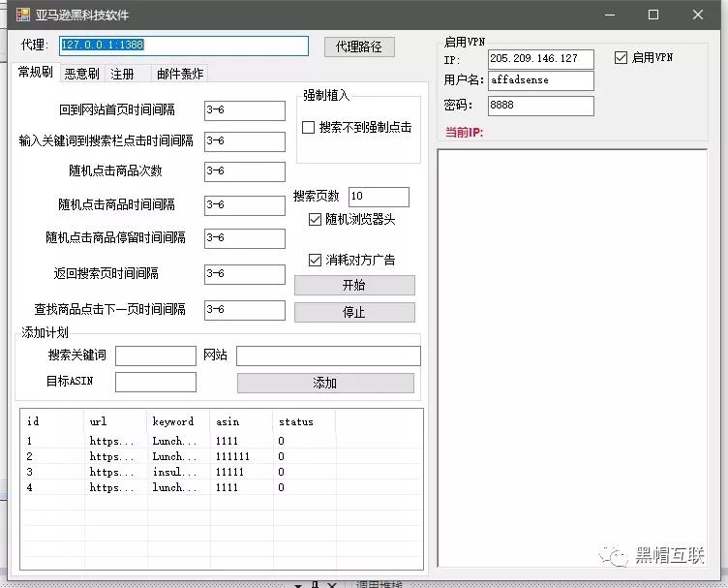
Task: Click the 代理路径 button
Action: 359,46
